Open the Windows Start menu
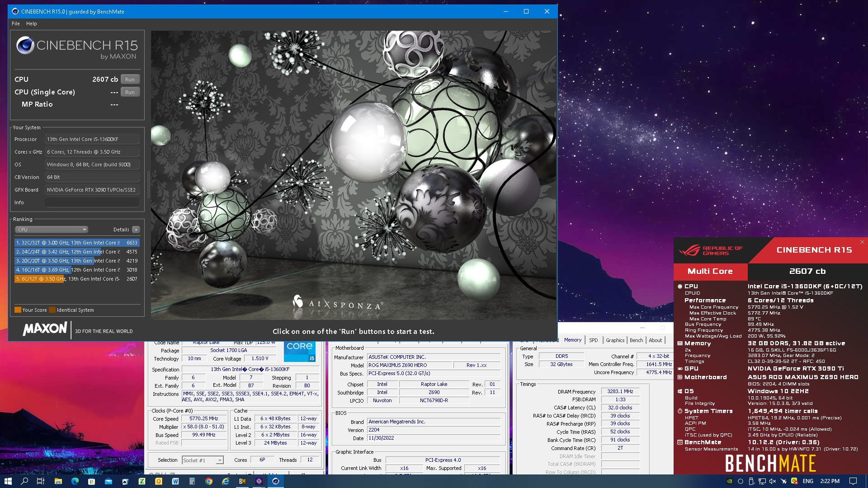The image size is (868, 488). pyautogui.click(x=8, y=481)
